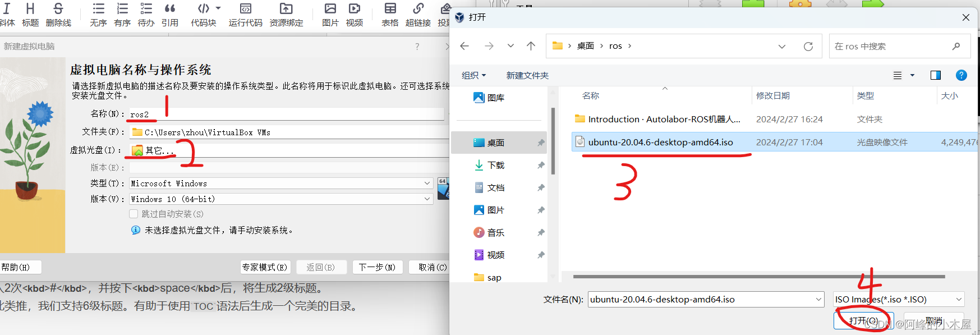The width and height of the screenshot is (980, 335).
Task: Open the 组织 organize menu
Action: [473, 75]
